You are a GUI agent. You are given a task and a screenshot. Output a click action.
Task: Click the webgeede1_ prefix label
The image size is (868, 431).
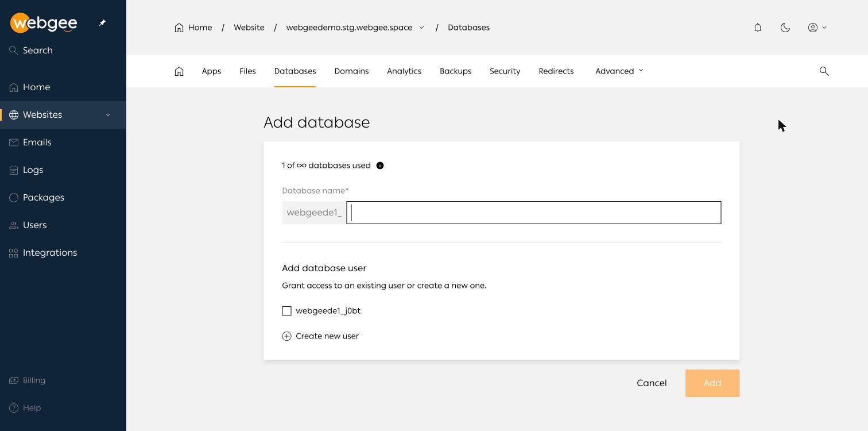coord(314,213)
